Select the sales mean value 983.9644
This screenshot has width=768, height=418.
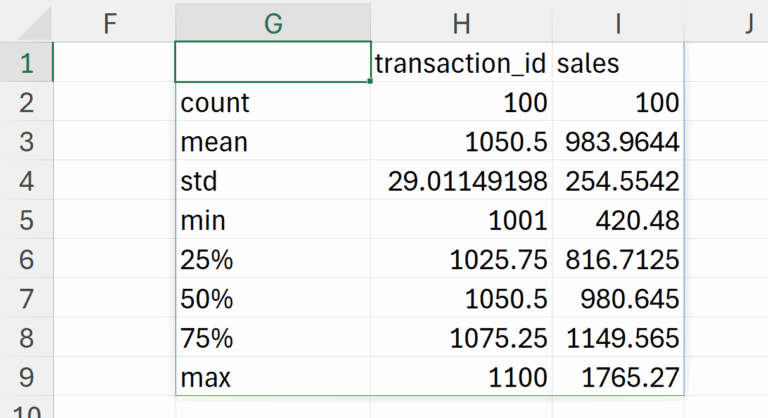617,142
